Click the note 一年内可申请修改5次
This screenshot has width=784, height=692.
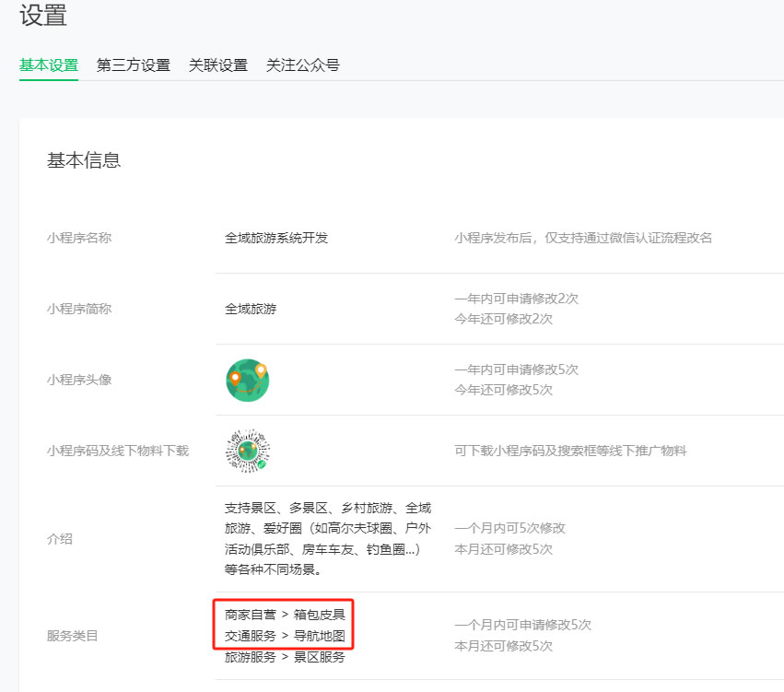pyautogui.click(x=517, y=370)
